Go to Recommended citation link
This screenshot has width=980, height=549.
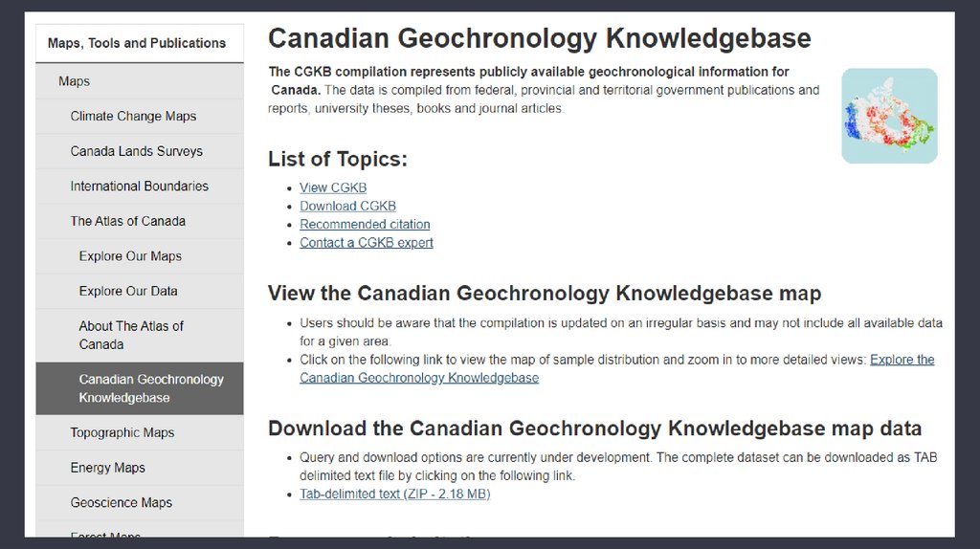(365, 224)
